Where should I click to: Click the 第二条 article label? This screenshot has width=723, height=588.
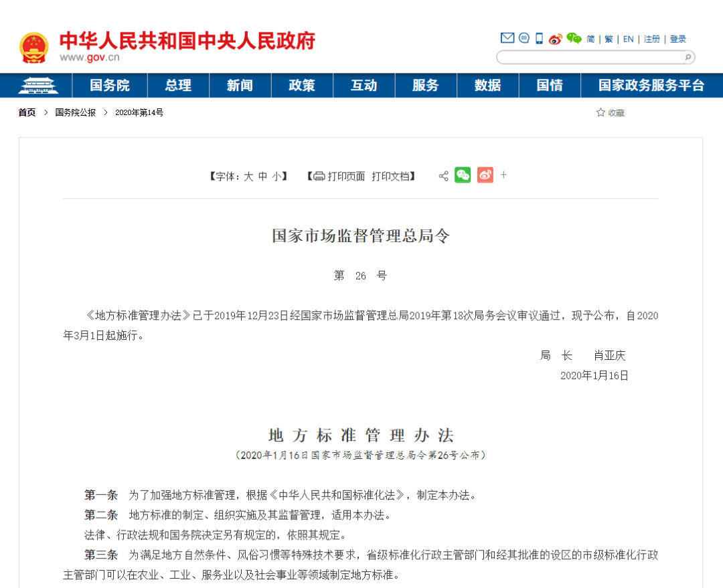tap(101, 515)
